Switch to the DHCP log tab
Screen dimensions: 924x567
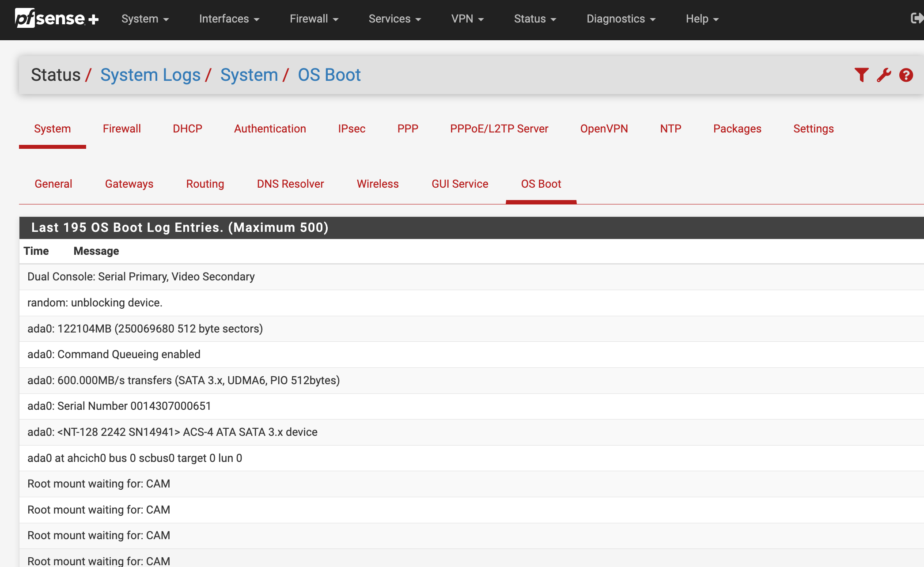(x=187, y=129)
